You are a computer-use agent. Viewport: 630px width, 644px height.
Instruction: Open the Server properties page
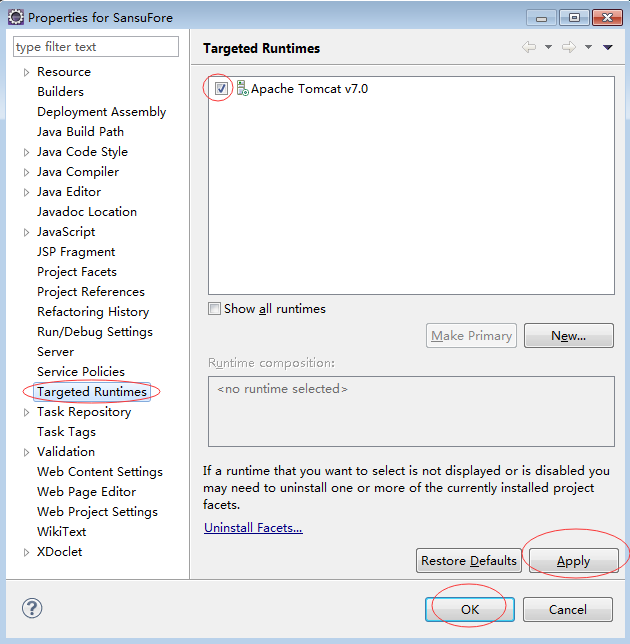tap(55, 352)
